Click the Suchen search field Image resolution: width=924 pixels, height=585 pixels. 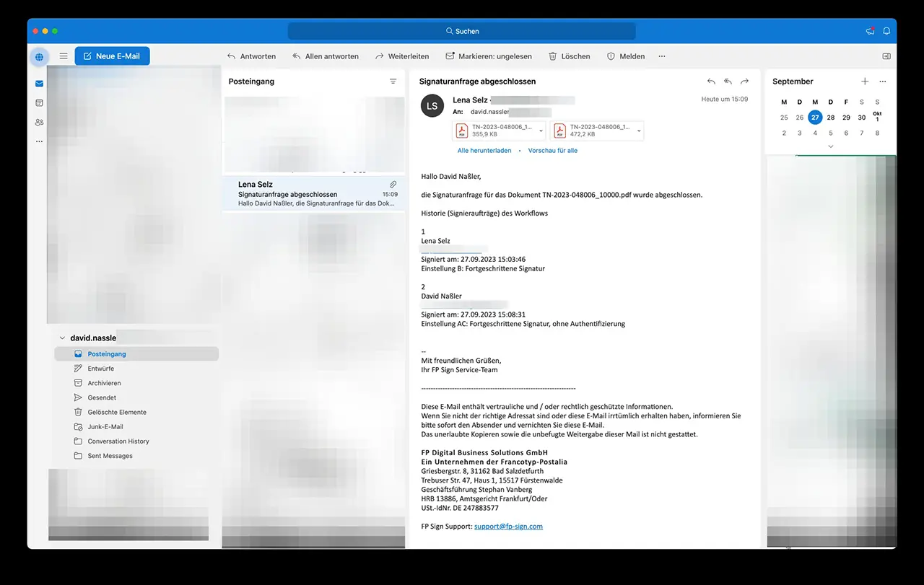(462, 31)
